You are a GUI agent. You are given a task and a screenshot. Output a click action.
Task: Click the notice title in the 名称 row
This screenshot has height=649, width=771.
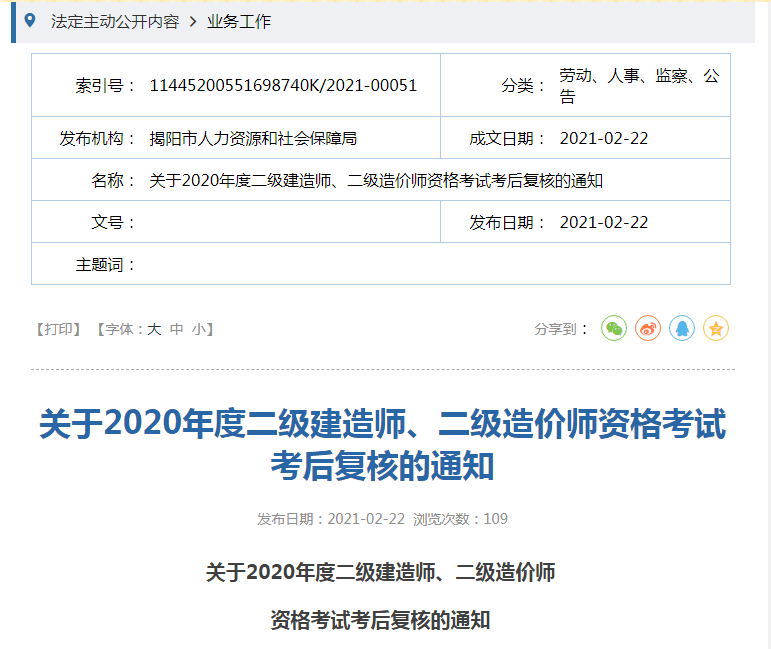(376, 181)
